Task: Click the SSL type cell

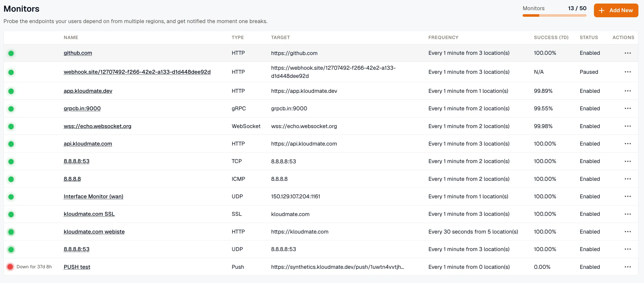Action: coord(237,214)
